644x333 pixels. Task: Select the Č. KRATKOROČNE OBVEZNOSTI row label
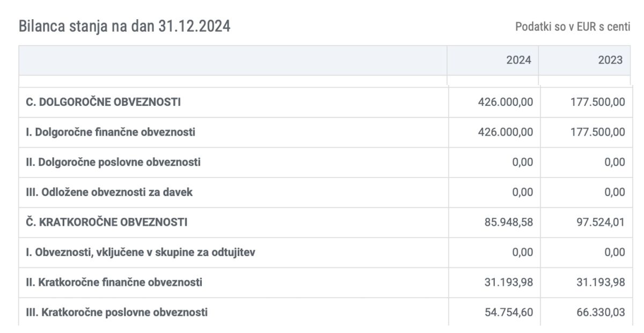[106, 222]
